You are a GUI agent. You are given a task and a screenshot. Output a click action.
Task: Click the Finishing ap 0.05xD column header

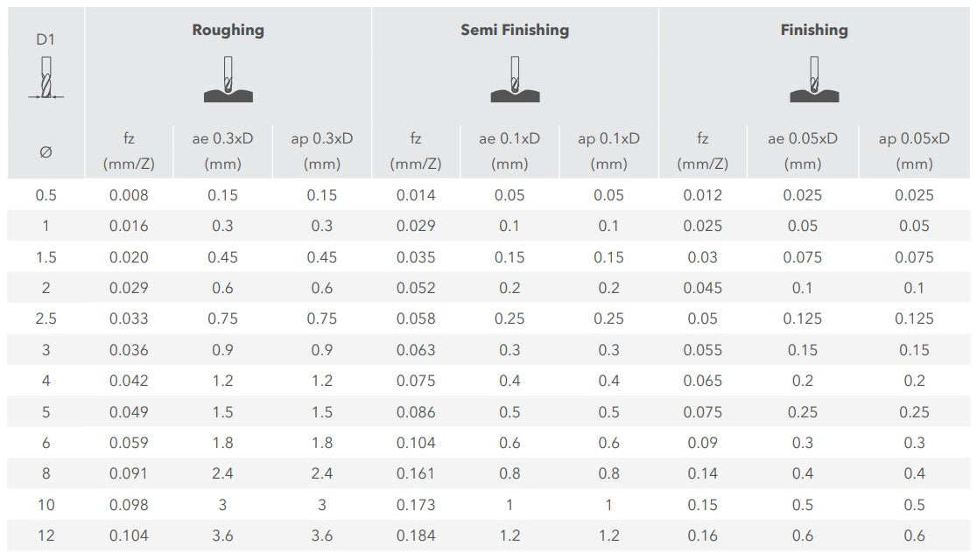pyautogui.click(x=914, y=150)
